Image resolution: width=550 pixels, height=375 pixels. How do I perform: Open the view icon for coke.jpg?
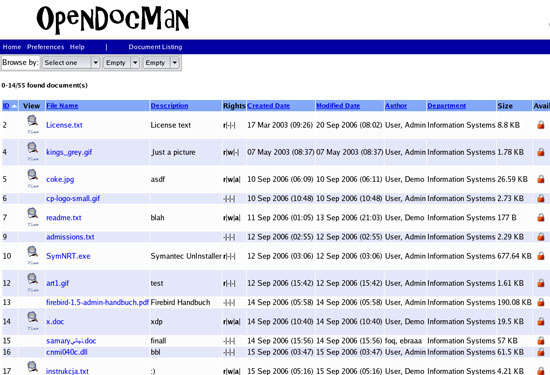[32, 178]
